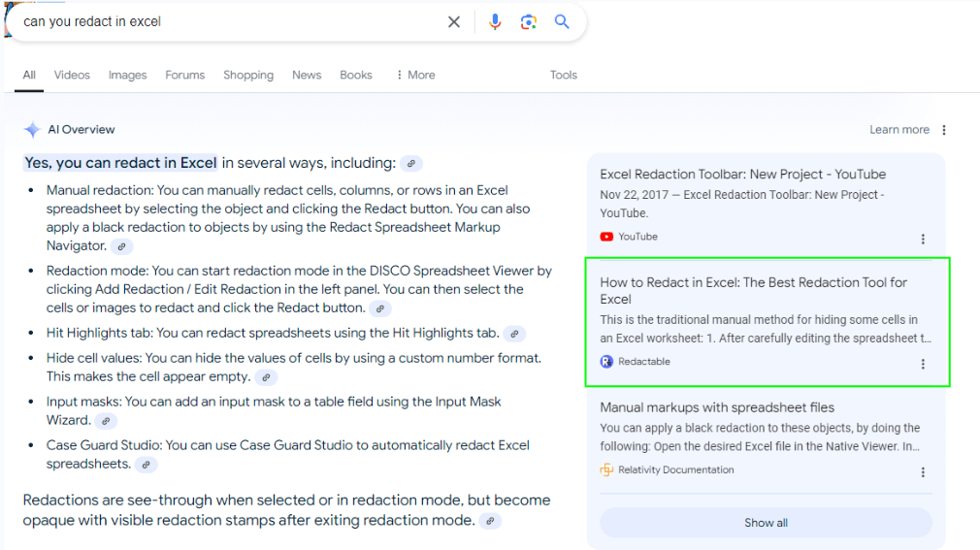Switch to the News tab

pos(307,75)
